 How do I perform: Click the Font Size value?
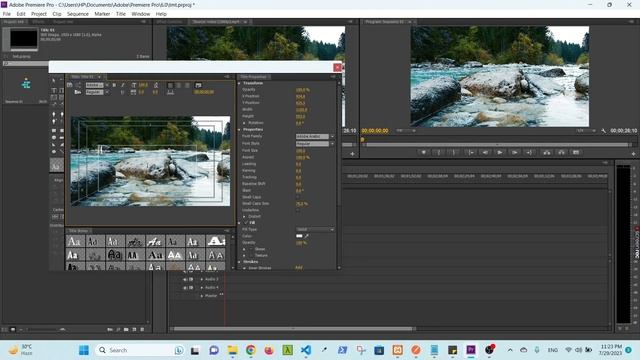click(300, 151)
